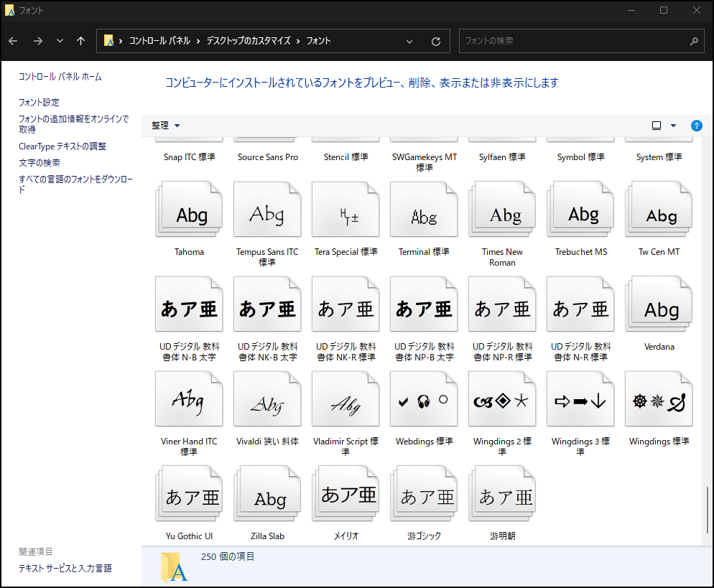Select UD デジタル 教科書体 NK-R 標準 icon
The width and height of the screenshot is (714, 588).
point(346,304)
